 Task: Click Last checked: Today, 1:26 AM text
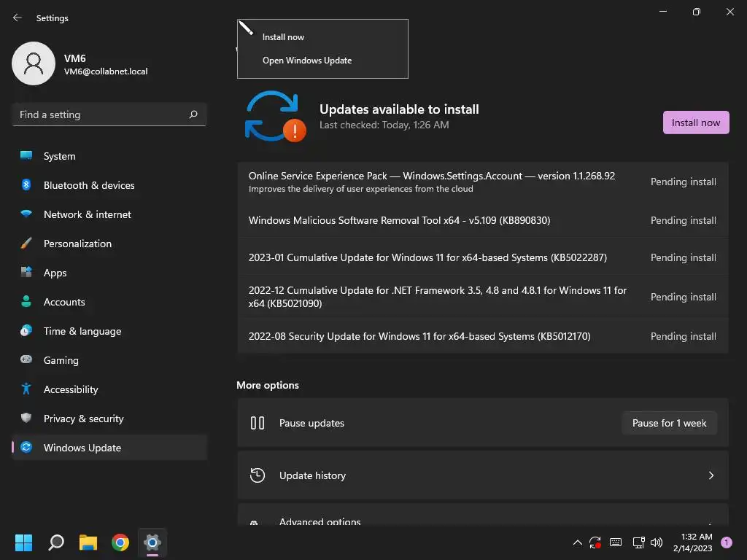(384, 125)
